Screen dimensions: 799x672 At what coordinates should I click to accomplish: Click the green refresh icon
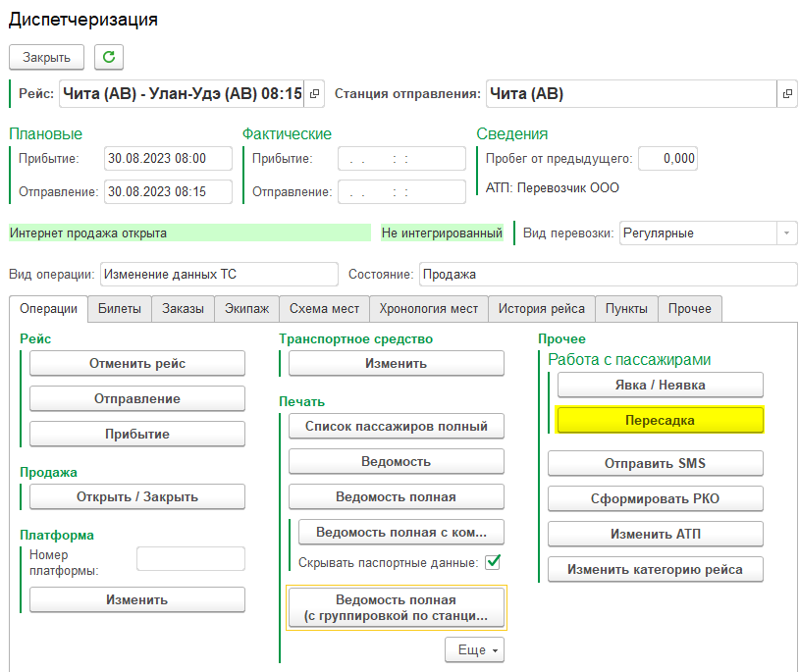(108, 58)
